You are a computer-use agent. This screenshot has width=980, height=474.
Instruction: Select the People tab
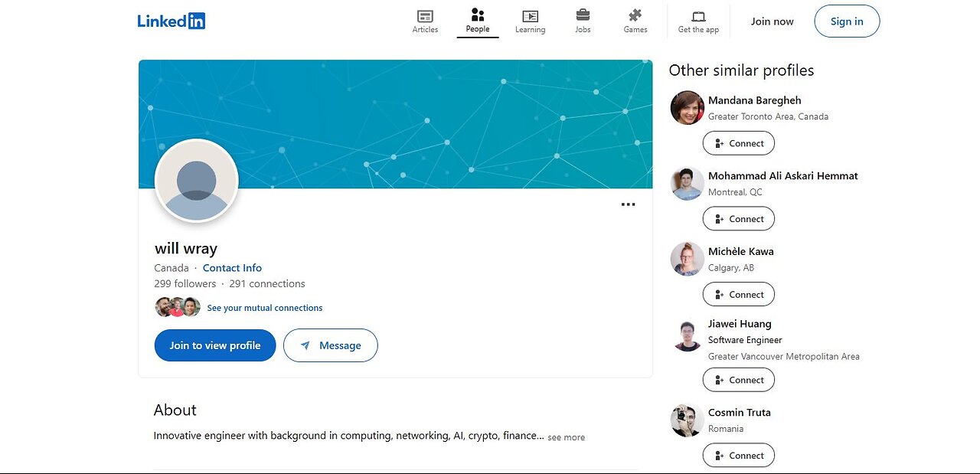coord(478,21)
